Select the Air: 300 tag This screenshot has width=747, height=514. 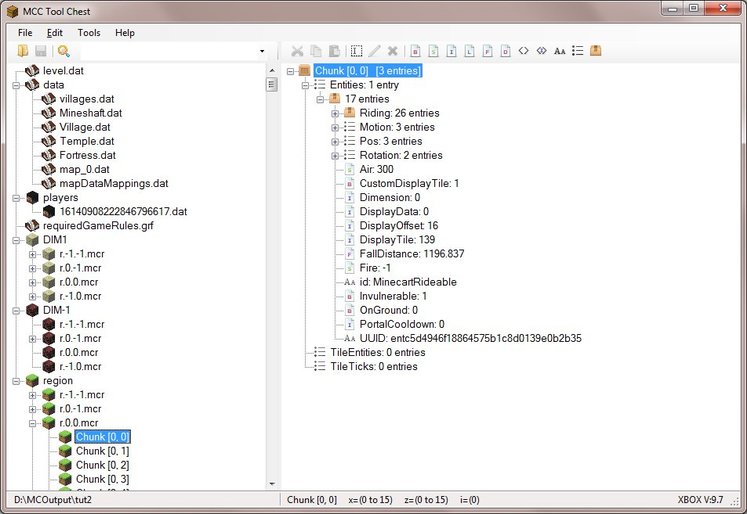click(376, 170)
